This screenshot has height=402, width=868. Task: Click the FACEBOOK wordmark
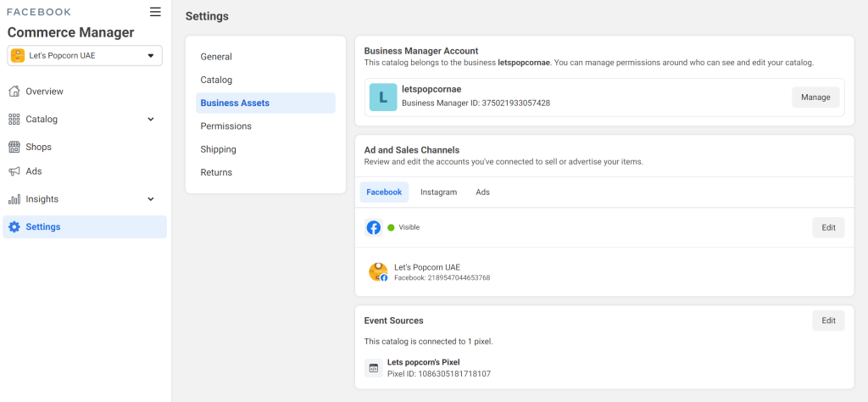(x=39, y=12)
